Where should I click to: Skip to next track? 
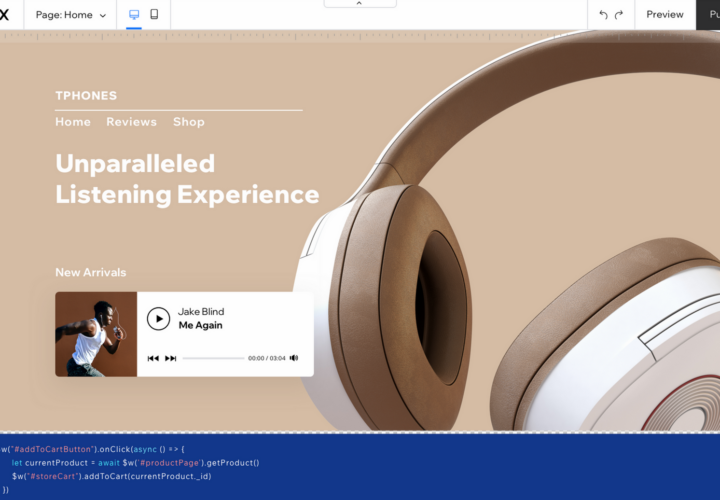(x=170, y=358)
